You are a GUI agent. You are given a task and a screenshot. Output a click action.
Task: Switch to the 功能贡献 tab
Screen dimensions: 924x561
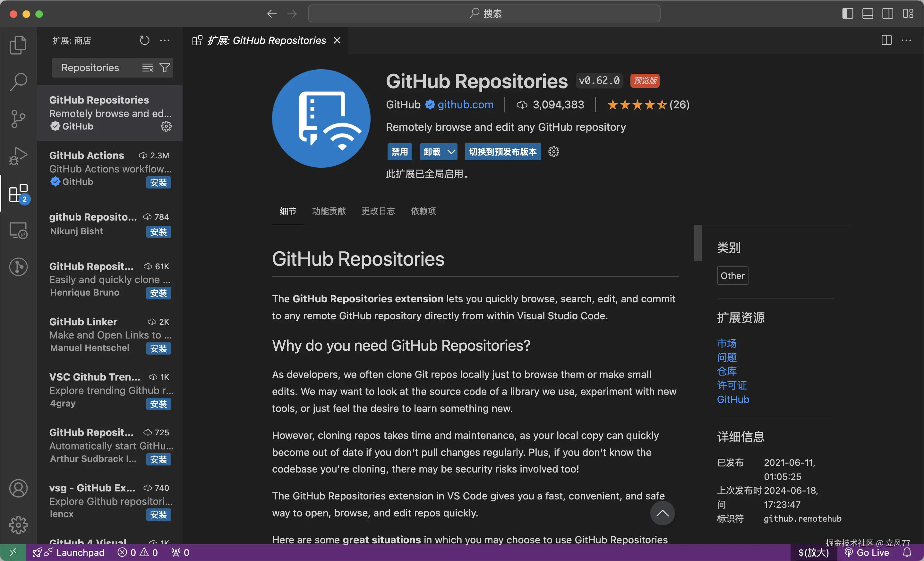pos(329,211)
